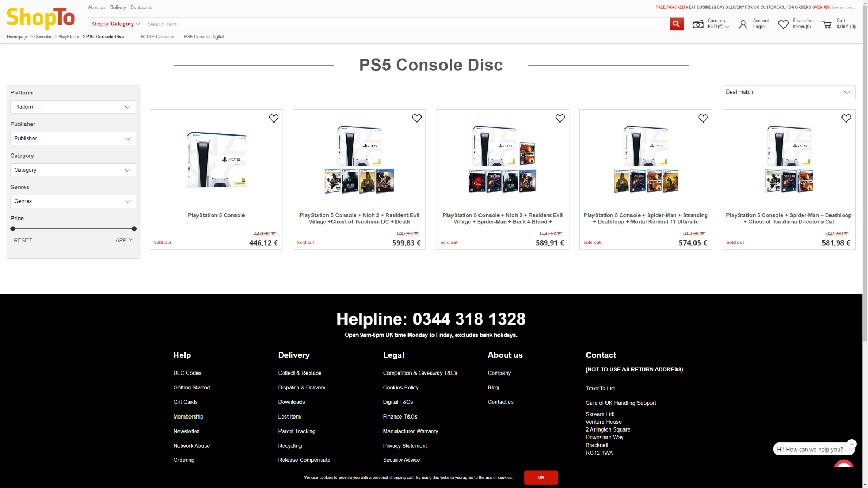
Task: Expand the Category filter dropdown
Action: [73, 170]
